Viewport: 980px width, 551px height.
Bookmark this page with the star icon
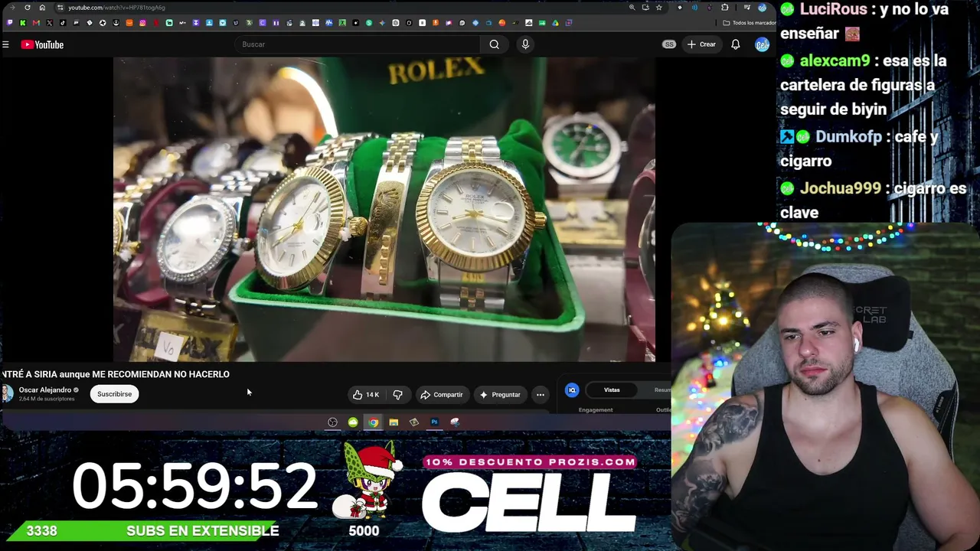click(x=658, y=8)
